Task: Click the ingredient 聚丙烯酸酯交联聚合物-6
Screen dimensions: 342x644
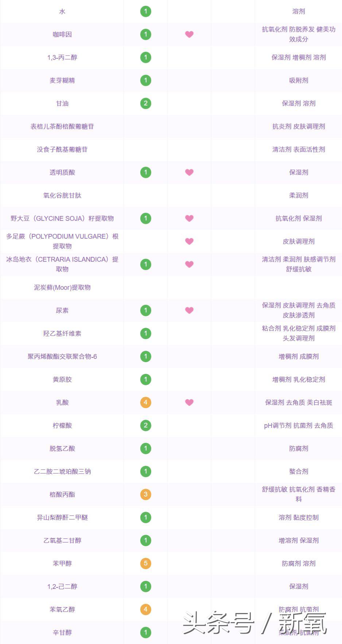Action: pos(62,356)
